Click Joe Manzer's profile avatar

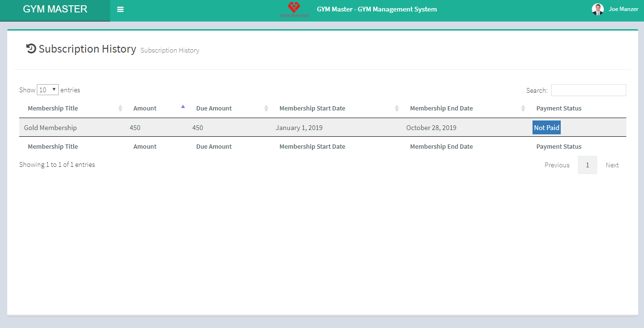click(598, 9)
